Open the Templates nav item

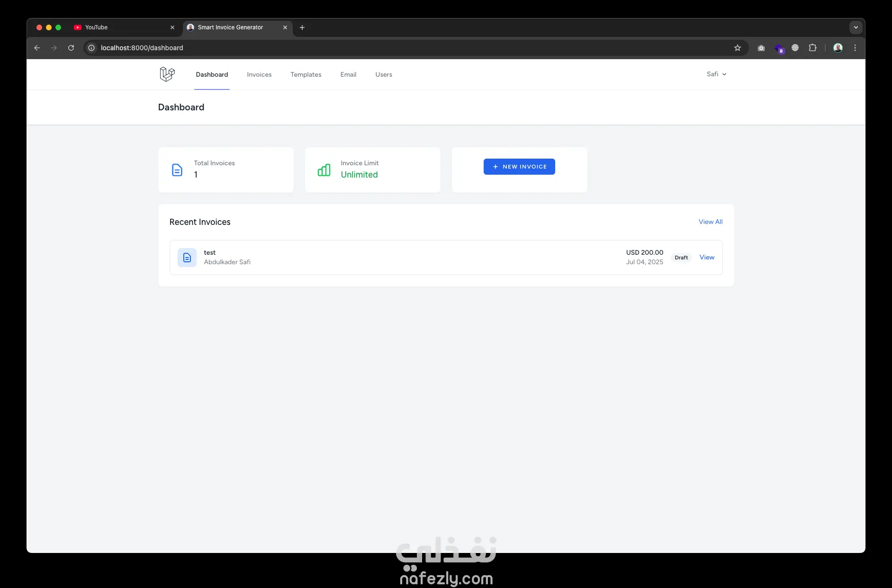(x=306, y=75)
